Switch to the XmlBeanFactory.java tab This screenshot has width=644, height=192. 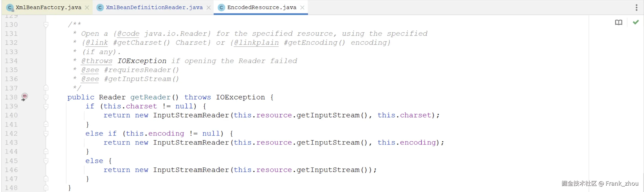point(48,8)
